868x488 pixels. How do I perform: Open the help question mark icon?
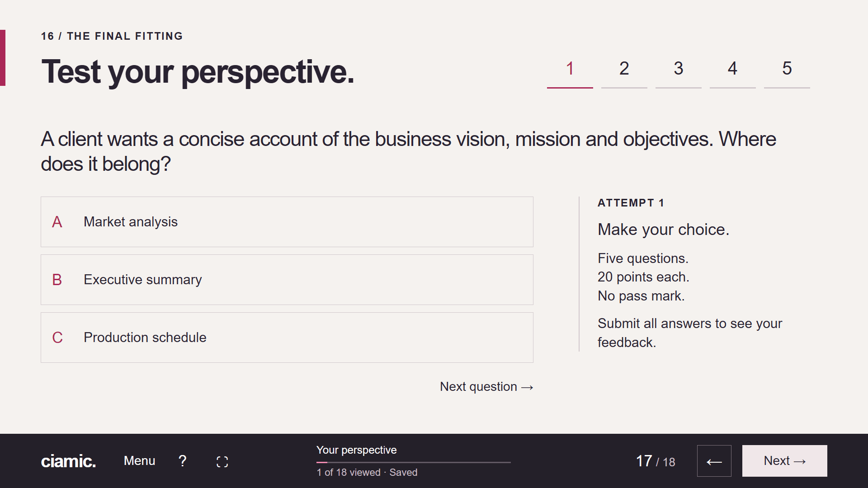(x=182, y=461)
